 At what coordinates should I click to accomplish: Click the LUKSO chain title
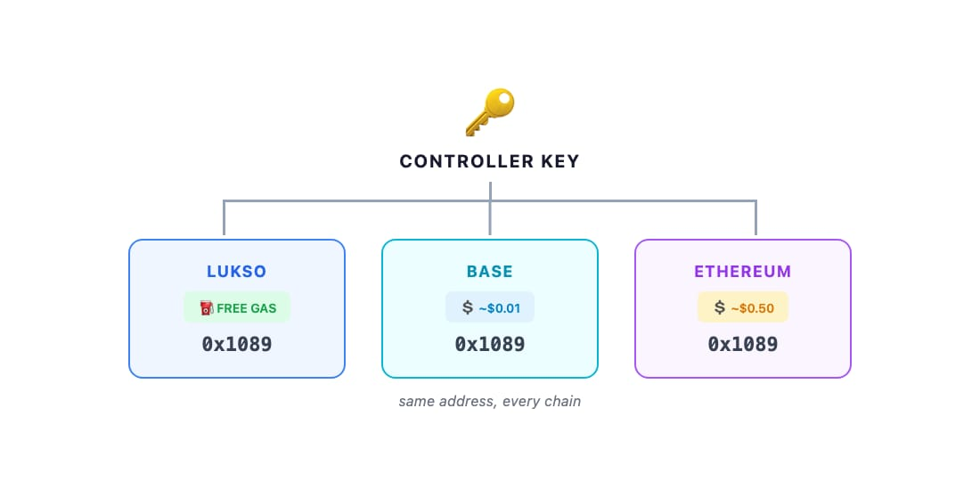coord(237,271)
